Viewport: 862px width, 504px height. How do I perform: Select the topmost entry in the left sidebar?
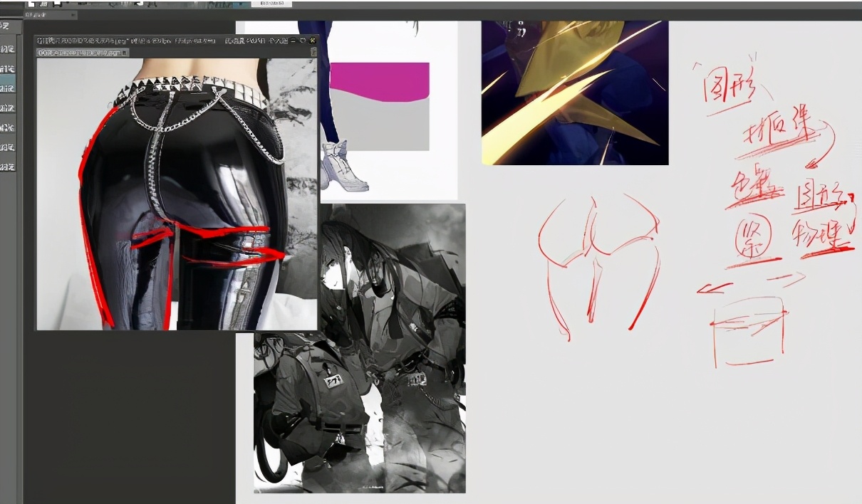(7, 49)
